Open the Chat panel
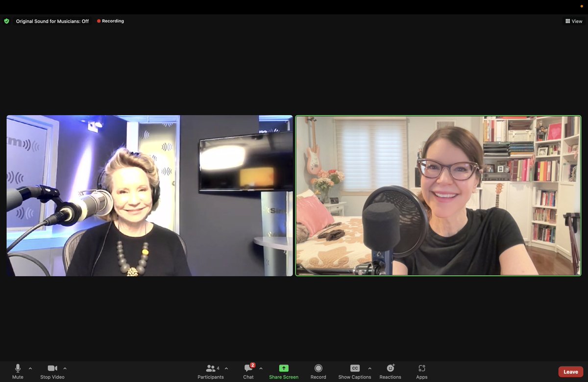This screenshot has height=382, width=588. [248, 371]
